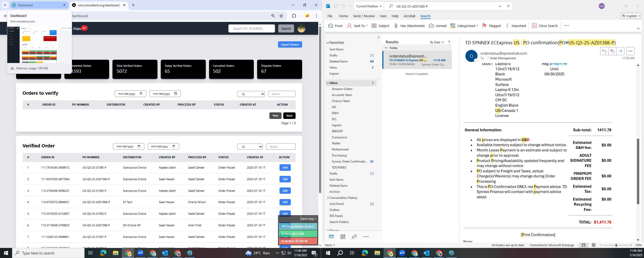The height and width of the screenshot is (258, 644).
Task: Open the email More actions ellipsis button
Action: coord(630,51)
